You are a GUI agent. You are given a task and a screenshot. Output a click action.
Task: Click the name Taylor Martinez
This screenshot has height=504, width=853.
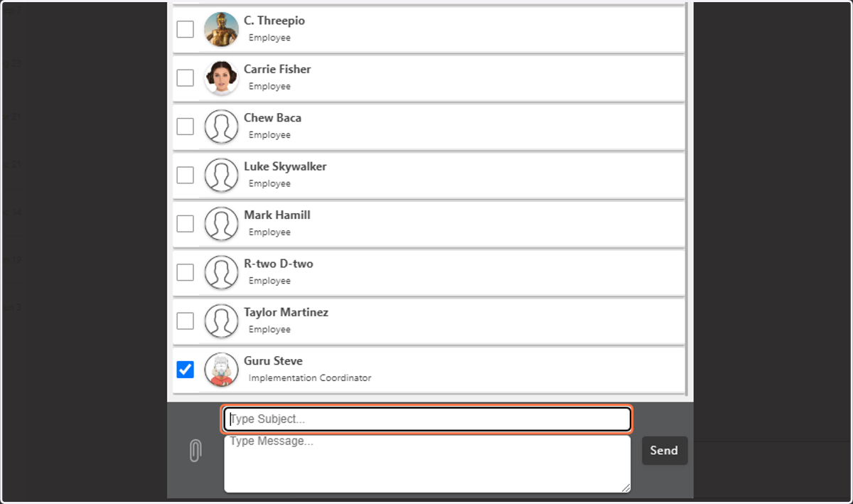[x=286, y=312]
